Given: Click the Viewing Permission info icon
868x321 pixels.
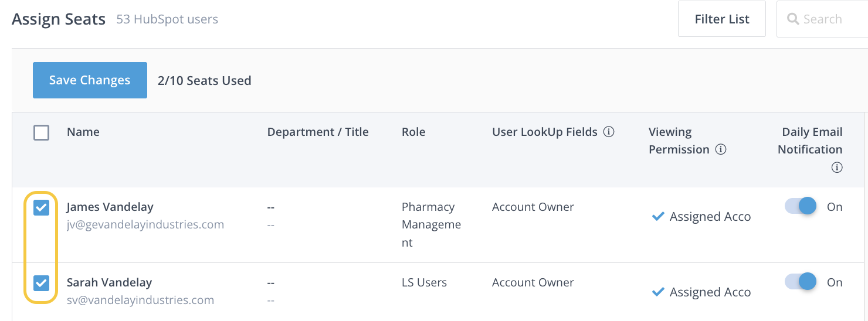Looking at the screenshot, I should coord(721,149).
